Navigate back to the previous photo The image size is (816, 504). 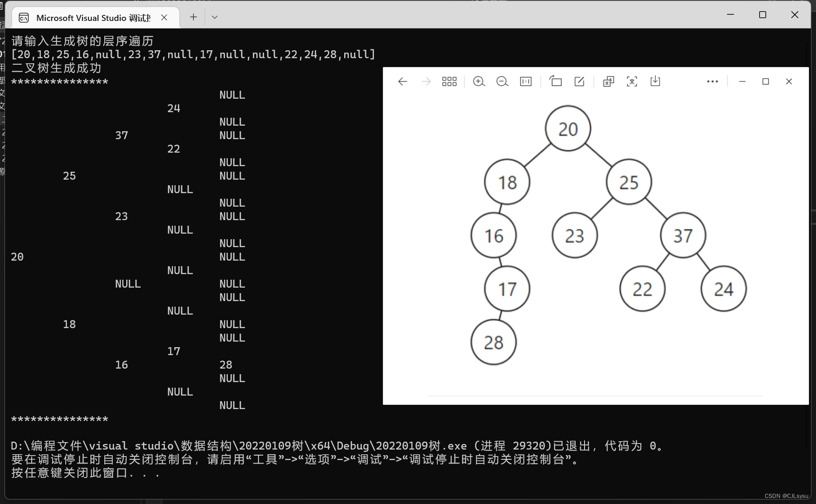[x=402, y=81]
